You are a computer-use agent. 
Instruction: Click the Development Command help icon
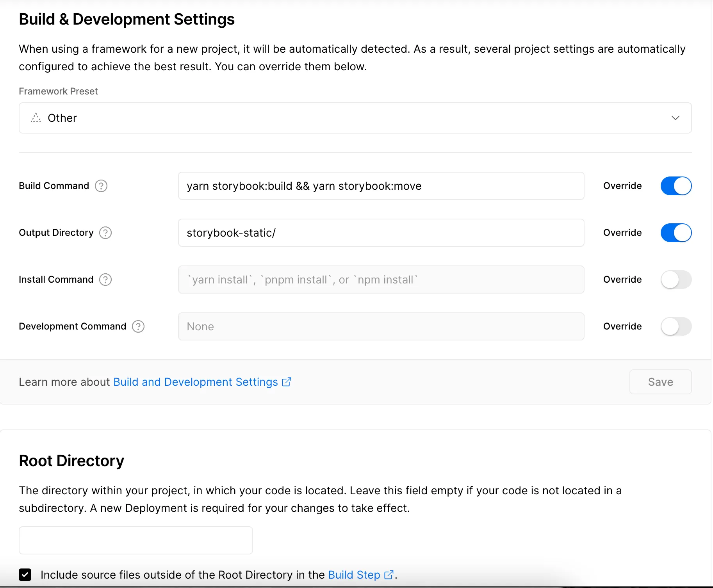pos(138,326)
